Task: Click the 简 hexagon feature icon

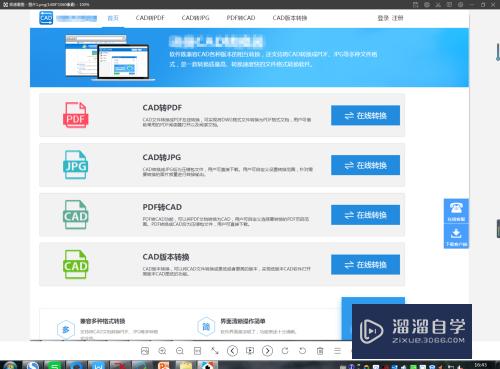Action: 206,326
